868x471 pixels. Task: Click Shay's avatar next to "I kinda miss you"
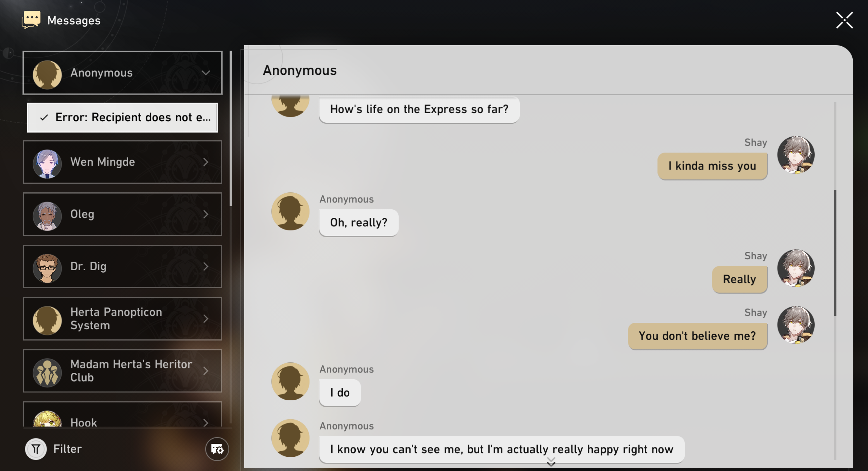pos(796,155)
